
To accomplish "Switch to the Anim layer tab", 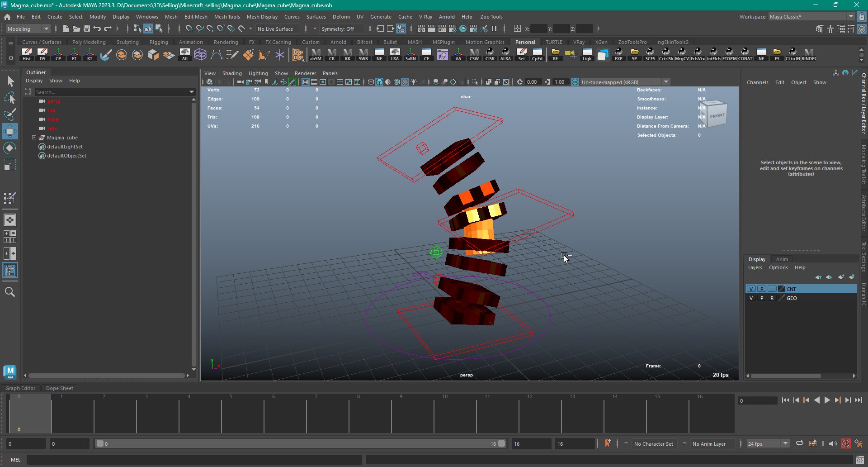I will coord(782,259).
